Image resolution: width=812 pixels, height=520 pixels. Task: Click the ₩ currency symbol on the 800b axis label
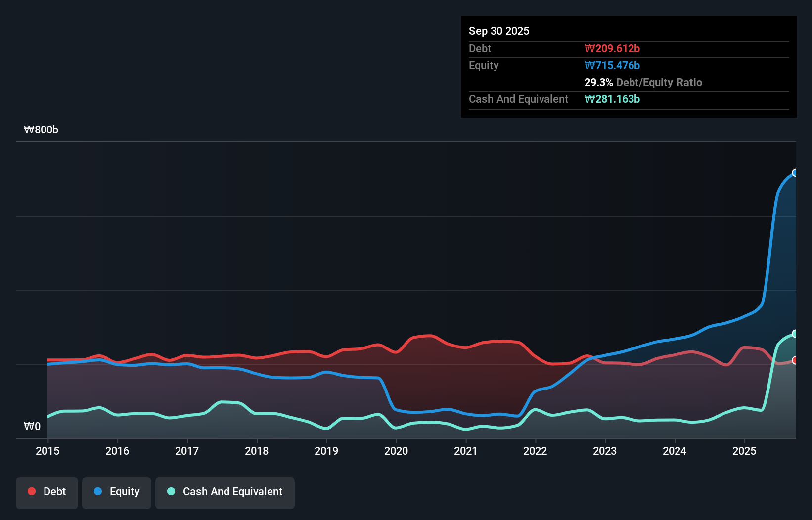pos(28,130)
